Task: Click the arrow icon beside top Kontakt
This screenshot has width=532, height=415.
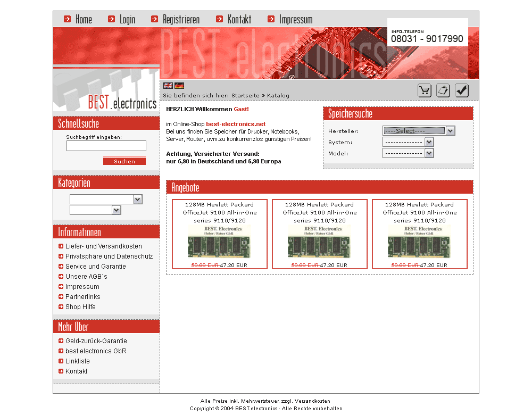Action: point(220,19)
